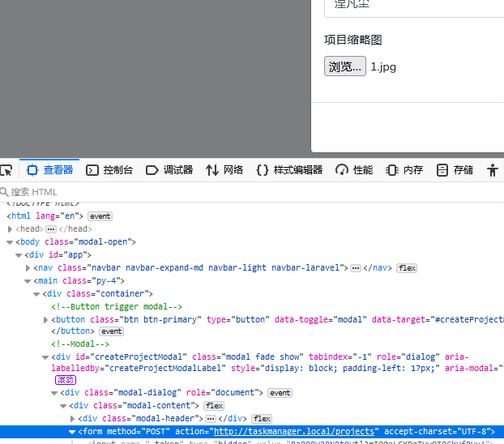Open the accessibility panel icon
The image size is (504, 444).
pyautogui.click(x=492, y=170)
